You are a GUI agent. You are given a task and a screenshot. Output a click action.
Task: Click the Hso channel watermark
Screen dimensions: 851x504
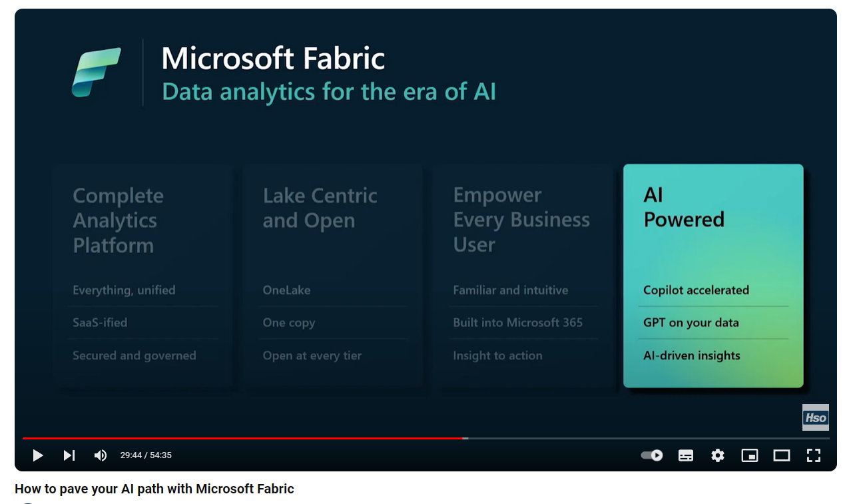pos(815,417)
